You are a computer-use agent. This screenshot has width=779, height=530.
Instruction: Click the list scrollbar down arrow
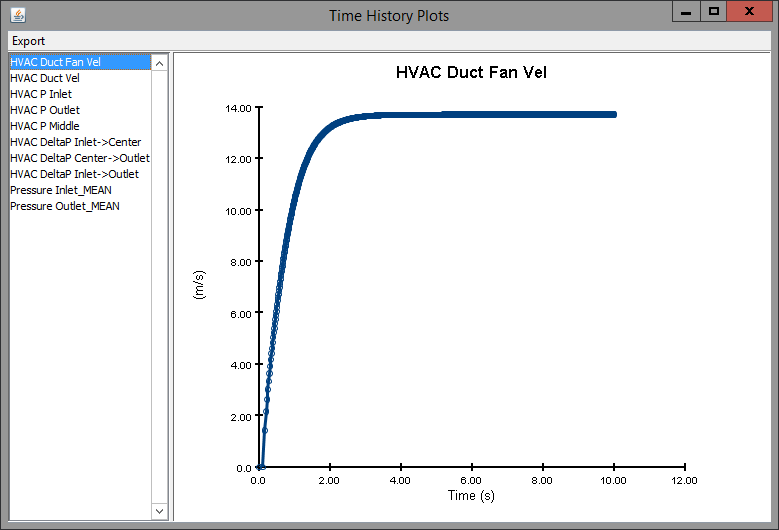(159, 511)
